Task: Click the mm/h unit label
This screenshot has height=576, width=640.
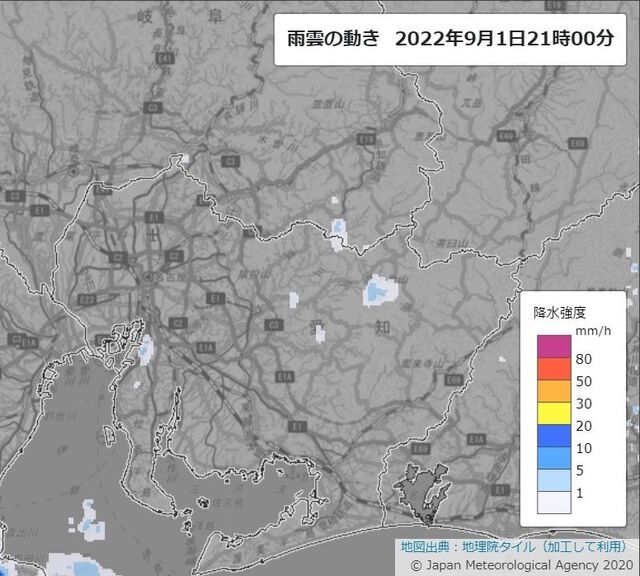Action: pos(593,331)
